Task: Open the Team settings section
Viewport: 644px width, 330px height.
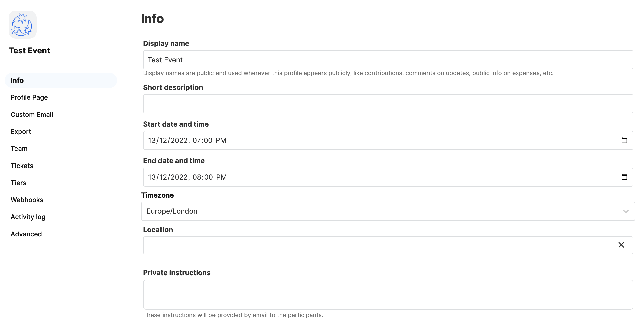Action: (x=19, y=149)
